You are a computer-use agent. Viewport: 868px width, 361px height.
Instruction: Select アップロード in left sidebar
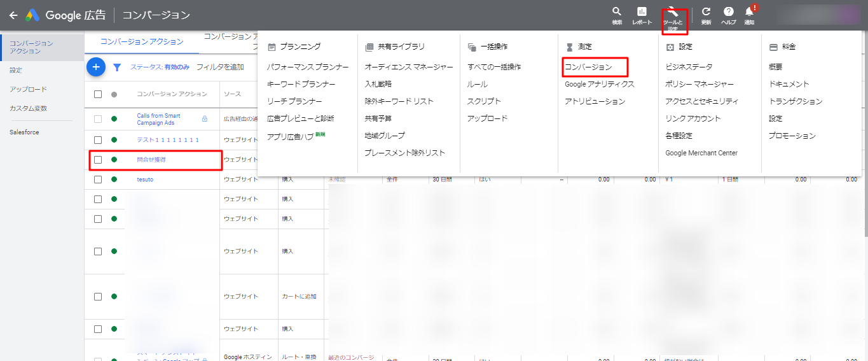coord(28,89)
